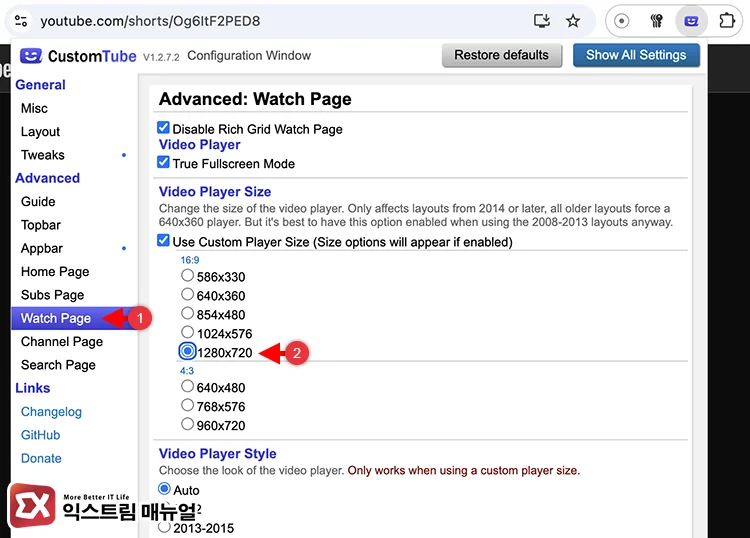The image size is (750, 538).
Task: Click the CustomTube extension icon in toolbar
Action: pos(690,20)
